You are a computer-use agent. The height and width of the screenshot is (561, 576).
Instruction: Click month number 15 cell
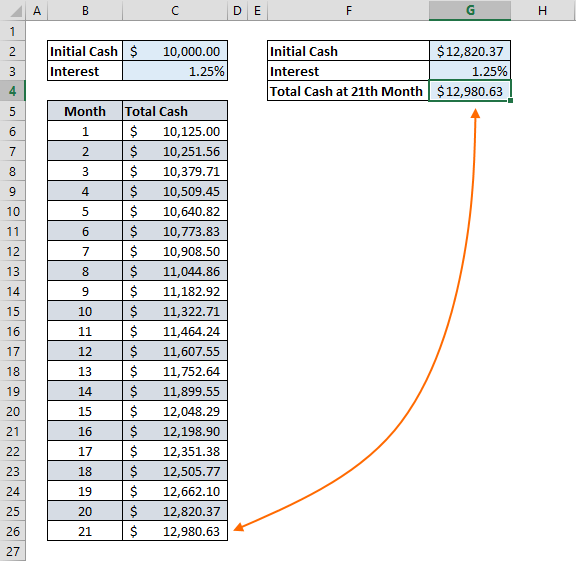(x=85, y=411)
